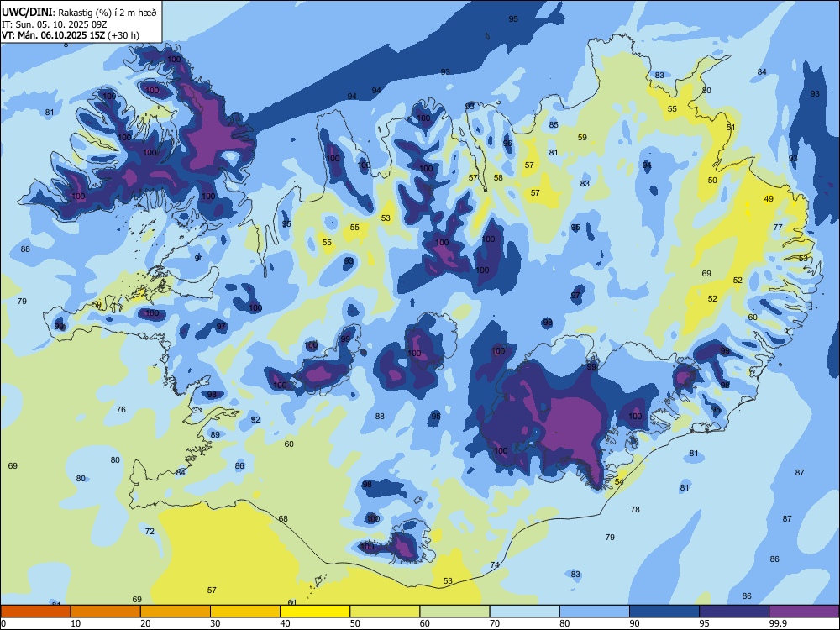Click the legend tick label "20"

tap(145, 623)
